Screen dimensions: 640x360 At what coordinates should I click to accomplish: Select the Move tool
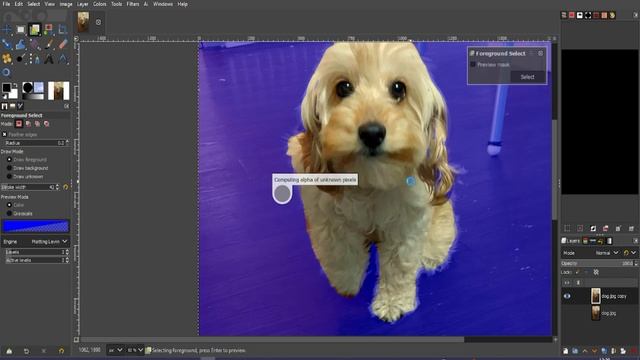click(7, 29)
